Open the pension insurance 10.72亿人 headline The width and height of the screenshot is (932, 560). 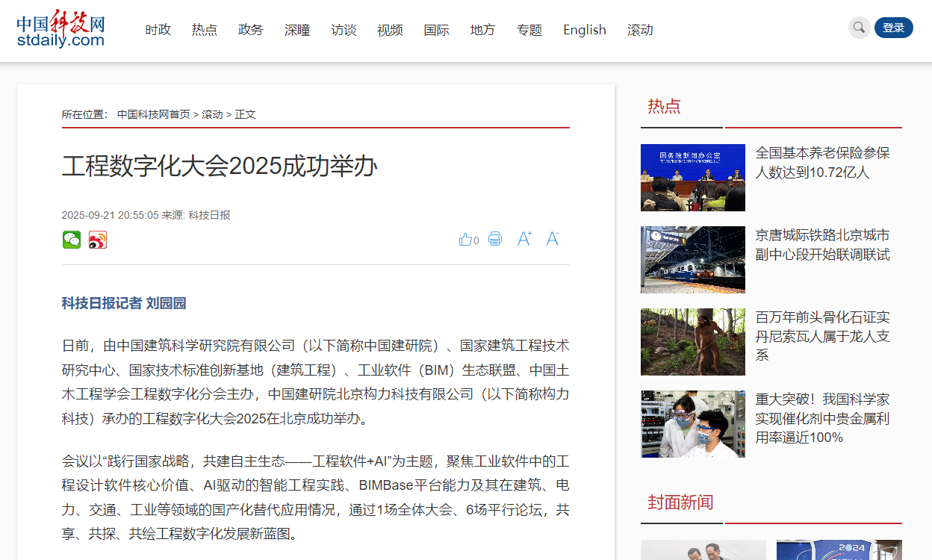coord(822,163)
